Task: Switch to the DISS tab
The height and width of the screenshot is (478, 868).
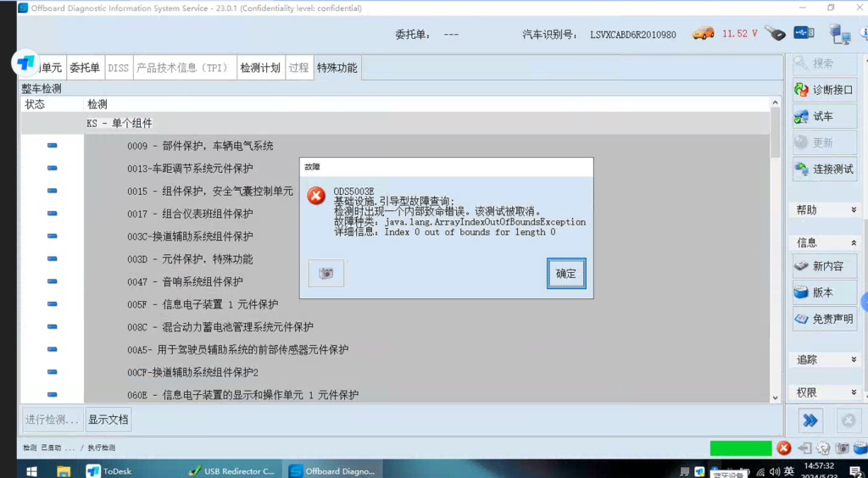Action: click(118, 68)
